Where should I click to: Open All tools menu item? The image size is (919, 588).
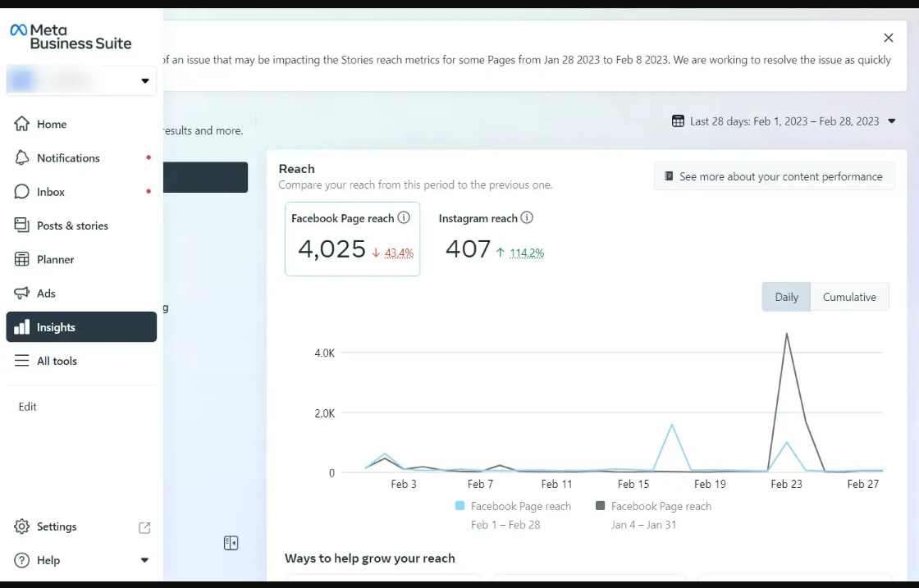pos(57,361)
